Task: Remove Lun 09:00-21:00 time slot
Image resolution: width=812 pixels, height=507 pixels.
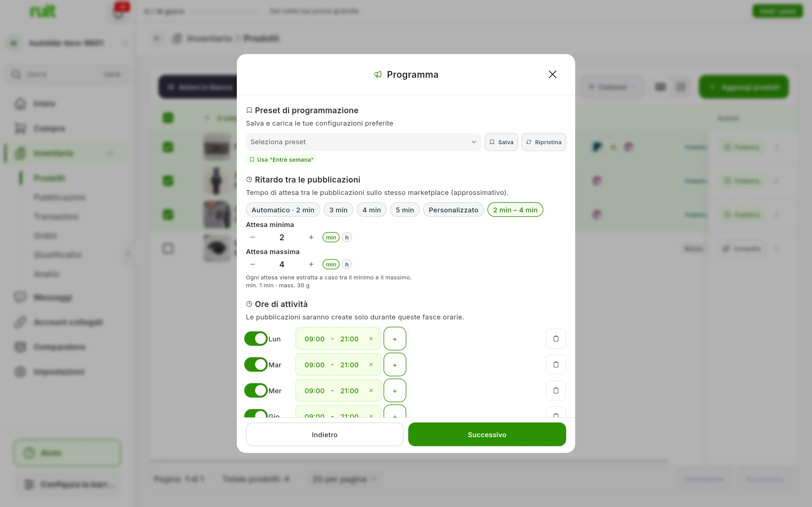Action: pyautogui.click(x=371, y=339)
